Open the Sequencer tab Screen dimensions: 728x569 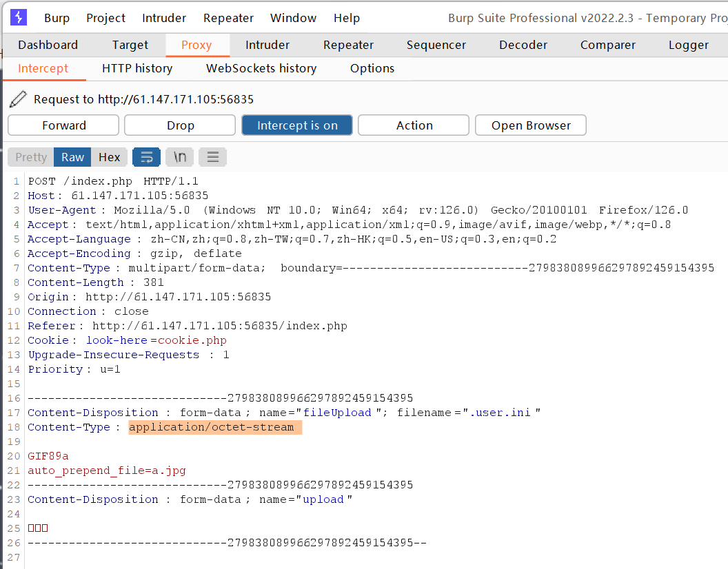(x=436, y=45)
